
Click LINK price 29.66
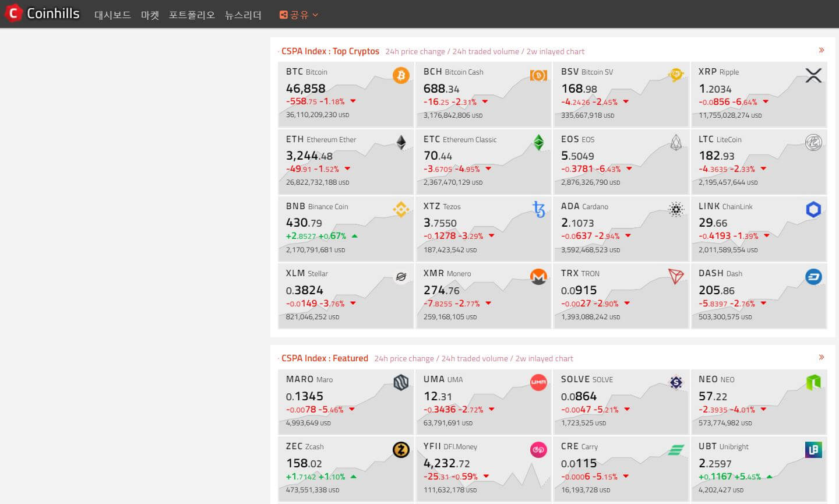[713, 223]
